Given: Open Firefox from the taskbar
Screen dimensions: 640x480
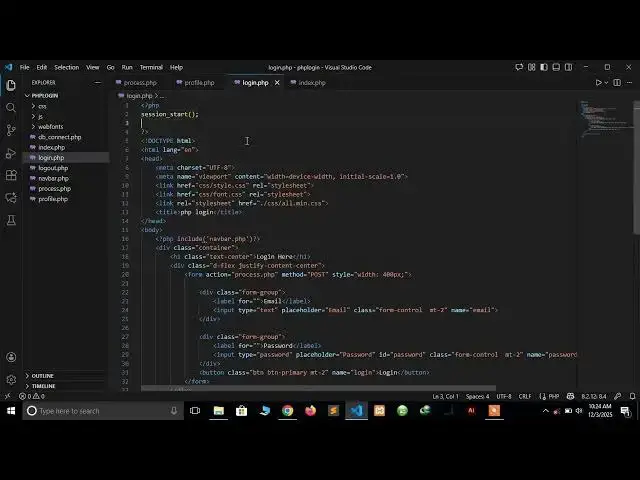Looking at the screenshot, I should point(310,411).
